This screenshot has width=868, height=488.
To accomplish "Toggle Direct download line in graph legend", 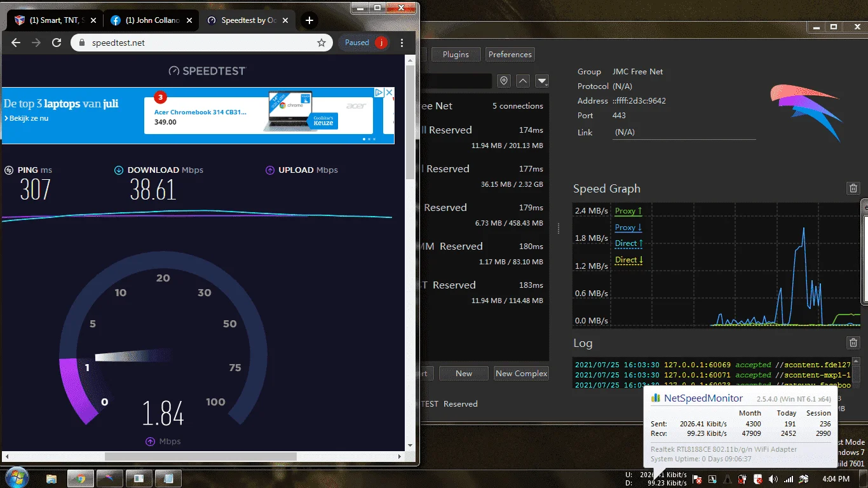I will click(629, 260).
